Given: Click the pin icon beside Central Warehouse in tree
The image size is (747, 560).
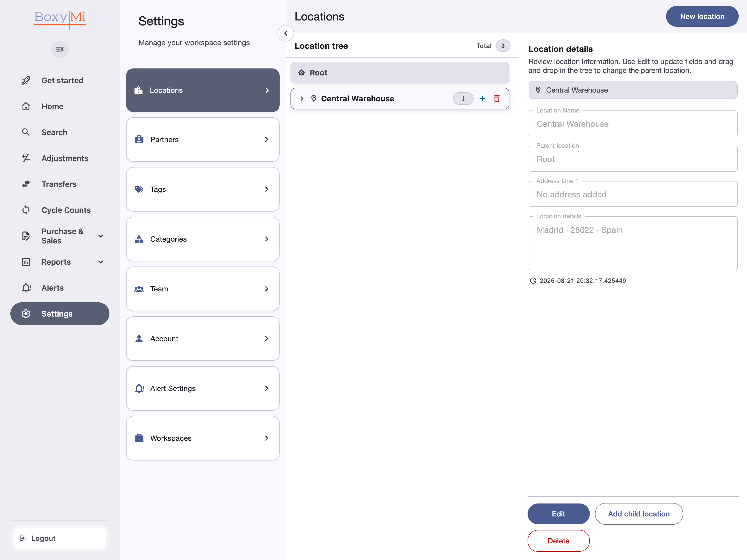Looking at the screenshot, I should [x=314, y=99].
